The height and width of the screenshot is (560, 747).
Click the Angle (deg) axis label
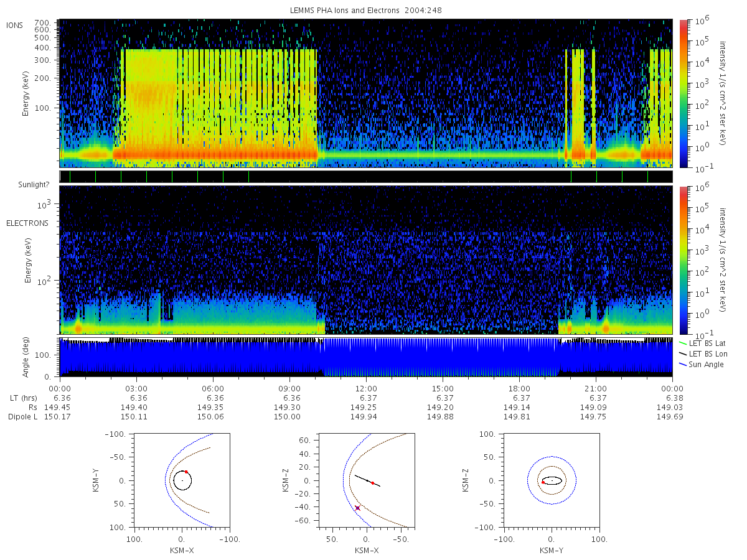pos(28,357)
